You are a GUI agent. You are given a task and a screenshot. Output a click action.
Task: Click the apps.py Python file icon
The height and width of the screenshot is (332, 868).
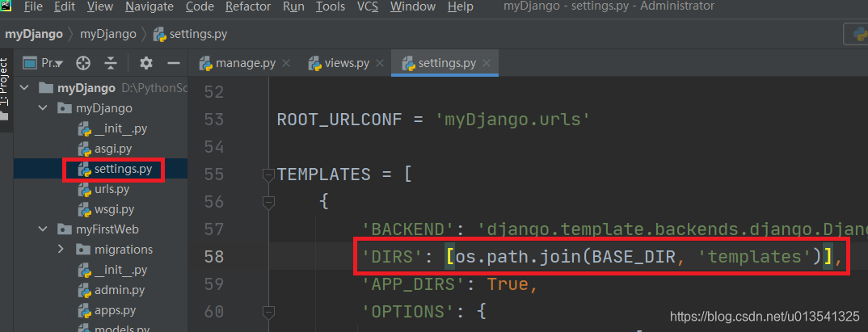click(x=85, y=311)
